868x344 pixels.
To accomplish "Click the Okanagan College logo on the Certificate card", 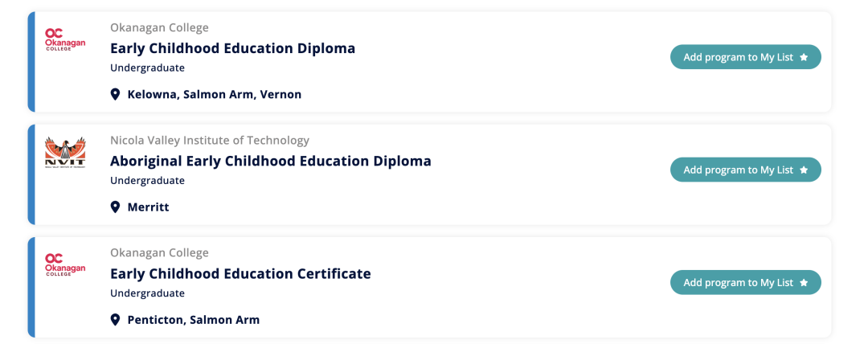I will (65, 264).
